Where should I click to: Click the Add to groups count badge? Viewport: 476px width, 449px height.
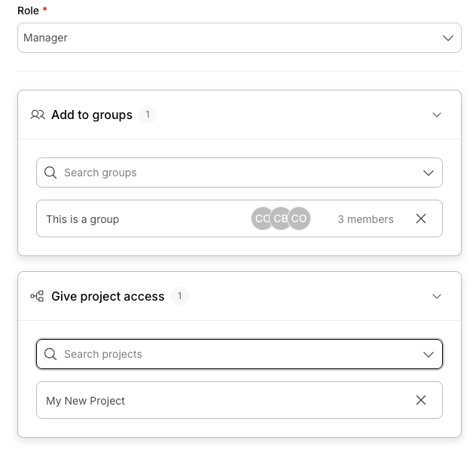click(148, 115)
